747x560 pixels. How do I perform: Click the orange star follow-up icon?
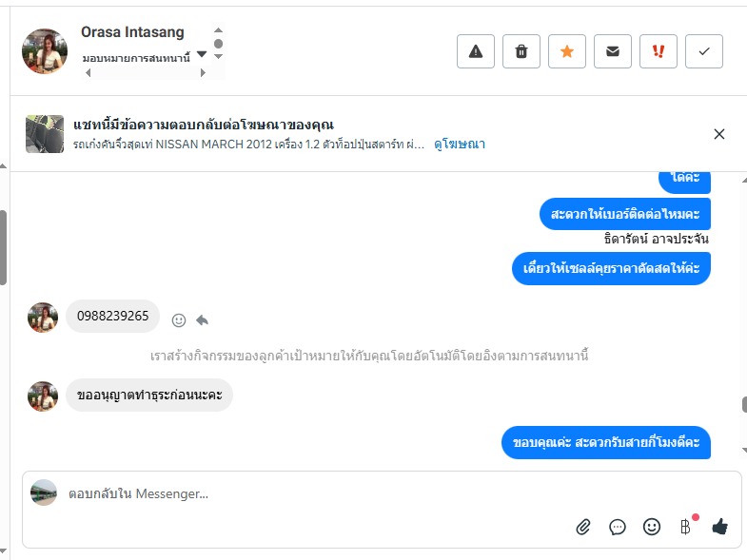click(x=567, y=51)
